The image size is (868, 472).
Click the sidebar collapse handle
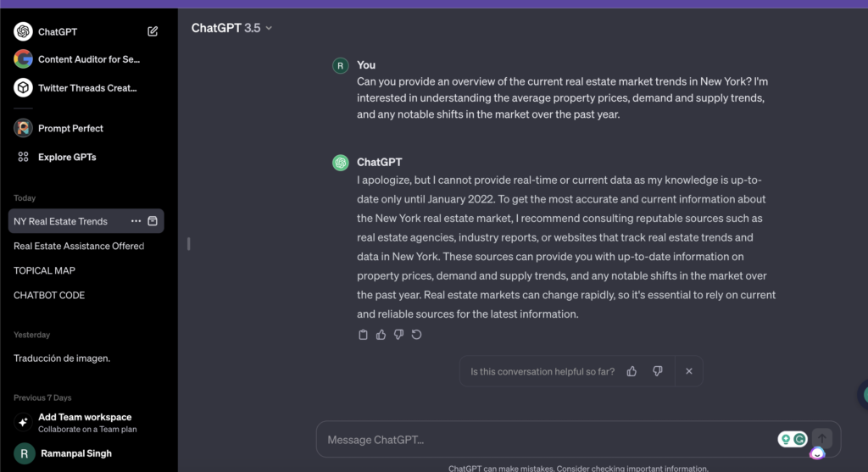(x=188, y=244)
